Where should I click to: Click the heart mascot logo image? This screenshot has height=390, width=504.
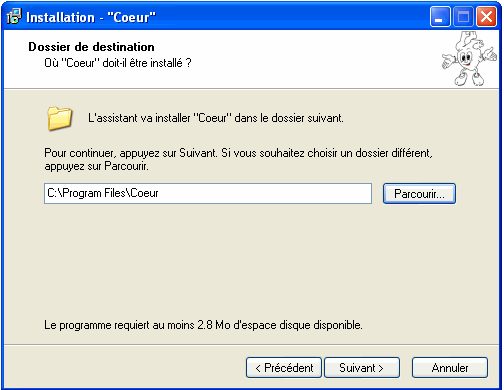[469, 59]
